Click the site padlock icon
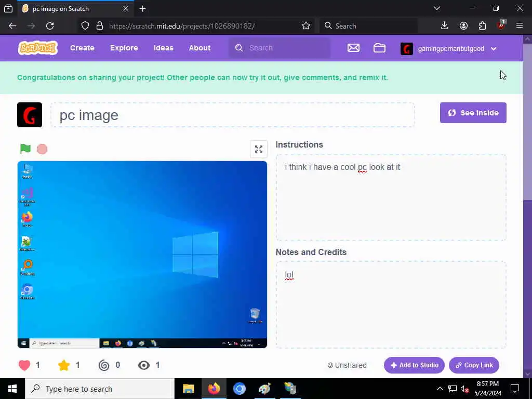532x399 pixels. coord(100,26)
